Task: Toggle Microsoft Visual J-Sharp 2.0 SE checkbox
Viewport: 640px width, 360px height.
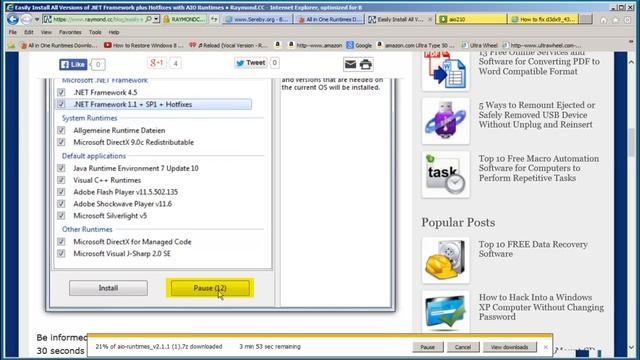Action: [x=61, y=253]
